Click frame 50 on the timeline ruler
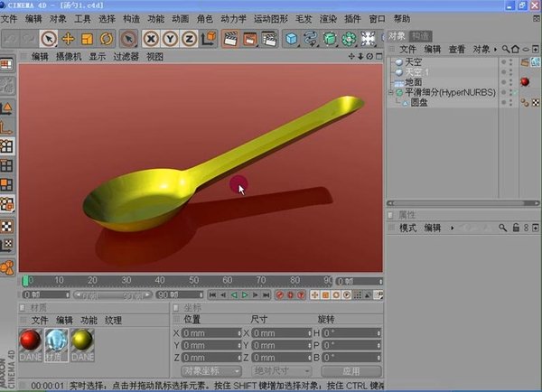This screenshot has width=542, height=392. point(193,280)
